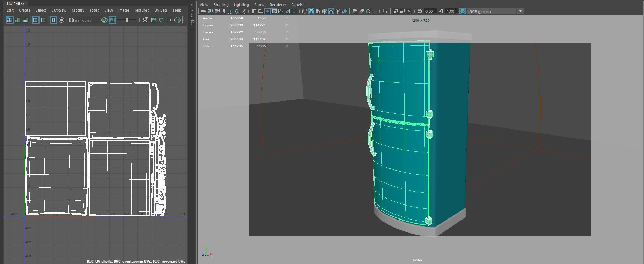Open the UV Editor Tools menu

click(94, 10)
